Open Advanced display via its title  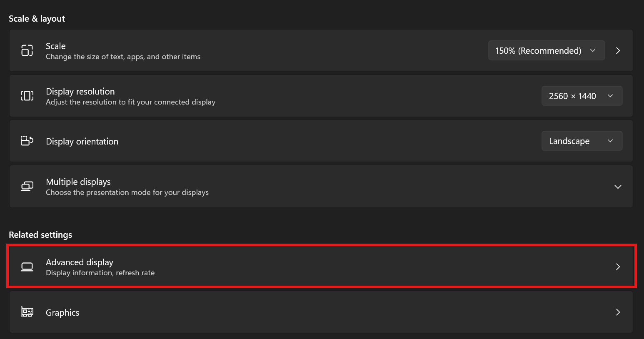[80, 262]
